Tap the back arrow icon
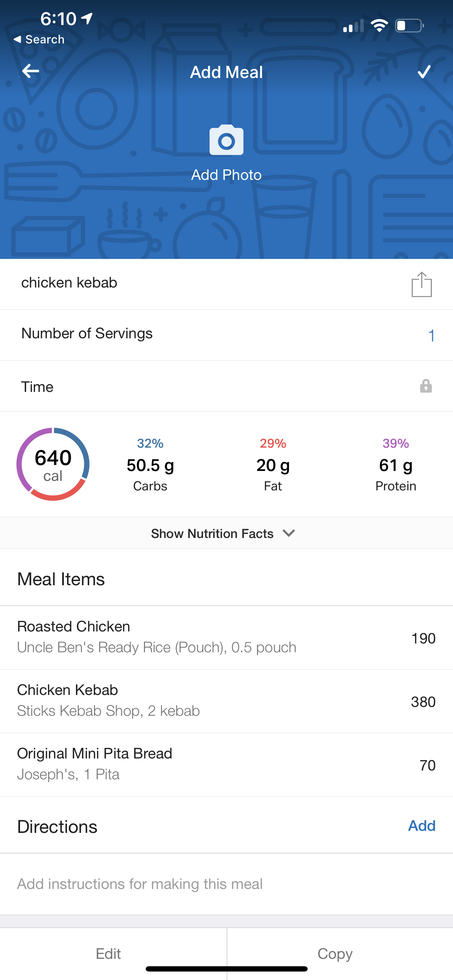This screenshot has width=453, height=980. [x=30, y=71]
